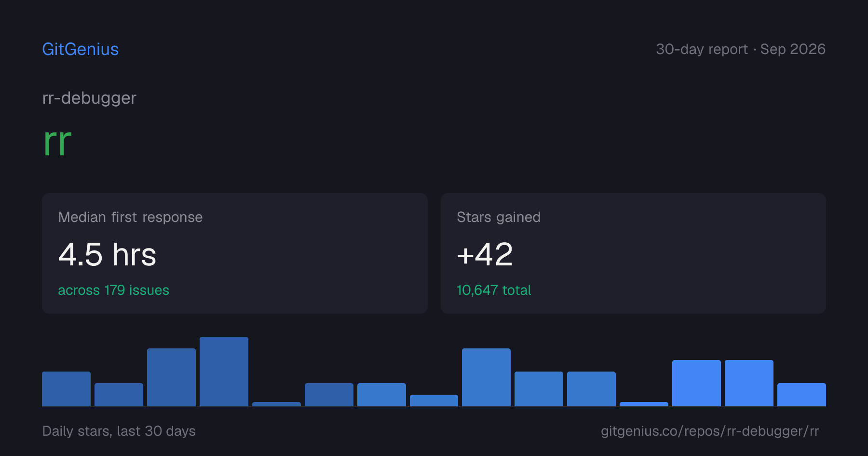The image size is (868, 456).
Task: Select the 10,647 total text
Action: pyautogui.click(x=494, y=290)
